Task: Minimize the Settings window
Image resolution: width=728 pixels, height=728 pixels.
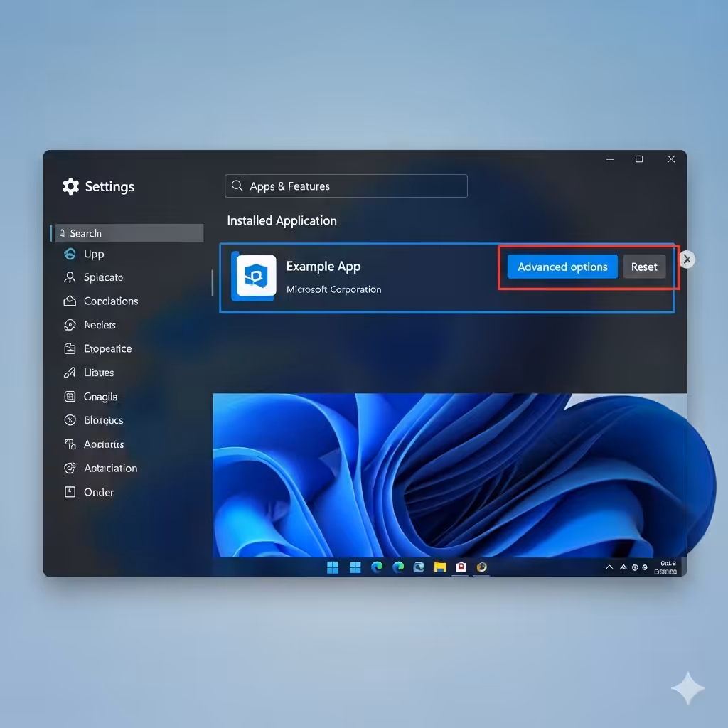Action: coord(610,159)
